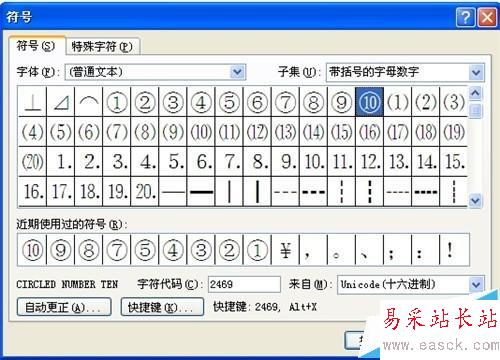Choose recently used ¥ yen symbol
Image resolution: width=500 pixels, height=360 pixels.
285,250
